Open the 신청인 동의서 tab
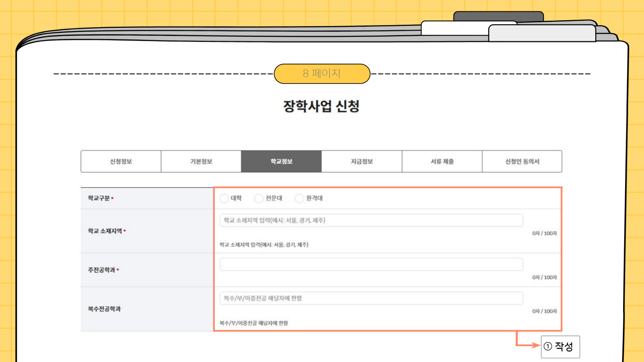 pos(522,161)
